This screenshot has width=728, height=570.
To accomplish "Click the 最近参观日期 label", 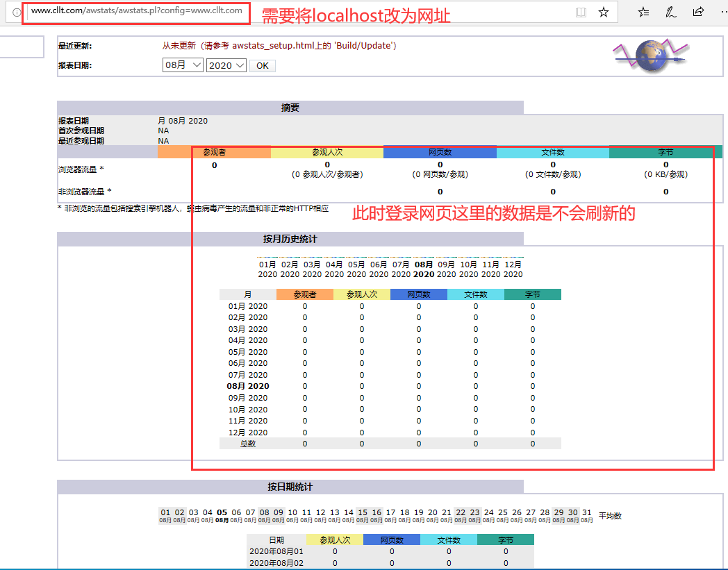I will (x=81, y=141).
